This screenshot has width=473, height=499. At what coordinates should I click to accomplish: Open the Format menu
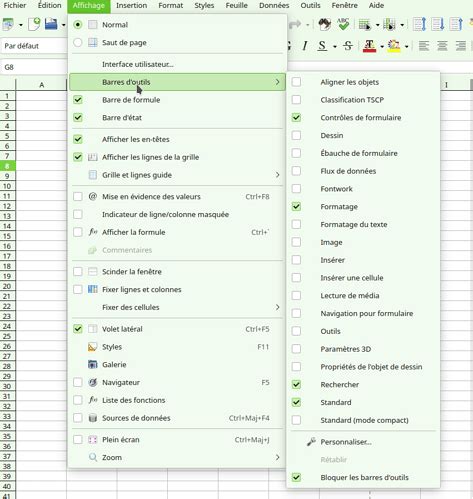171,5
